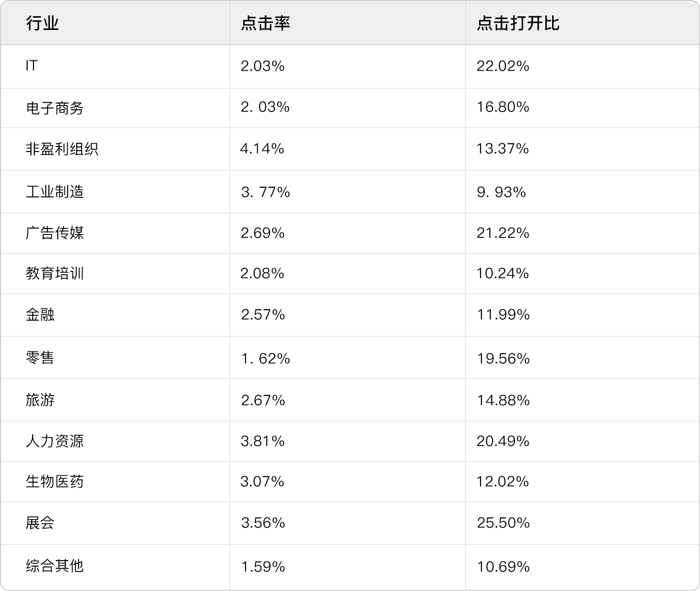
Task: Click the 4.14% click rate cell
Action: [262, 149]
